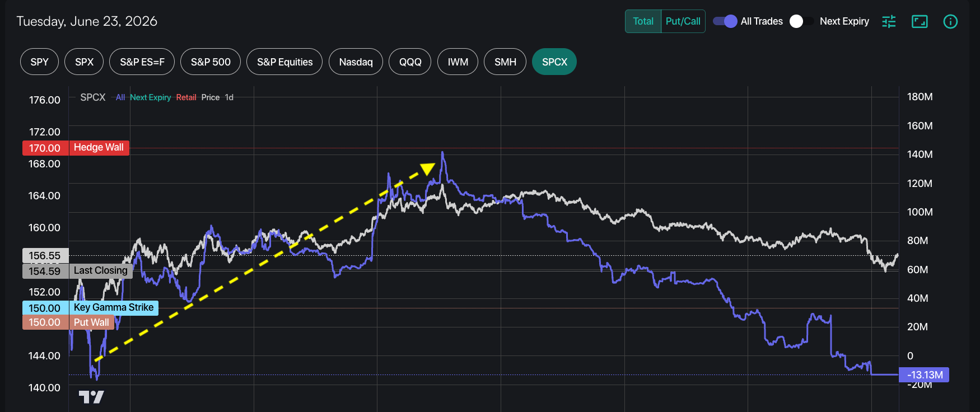Toggle the Next Expiry switch
Screen dimensions: 980x412
802,21
